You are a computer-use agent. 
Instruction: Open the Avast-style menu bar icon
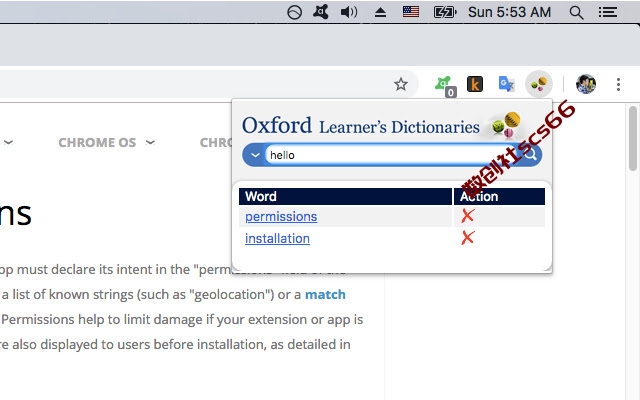point(320,12)
